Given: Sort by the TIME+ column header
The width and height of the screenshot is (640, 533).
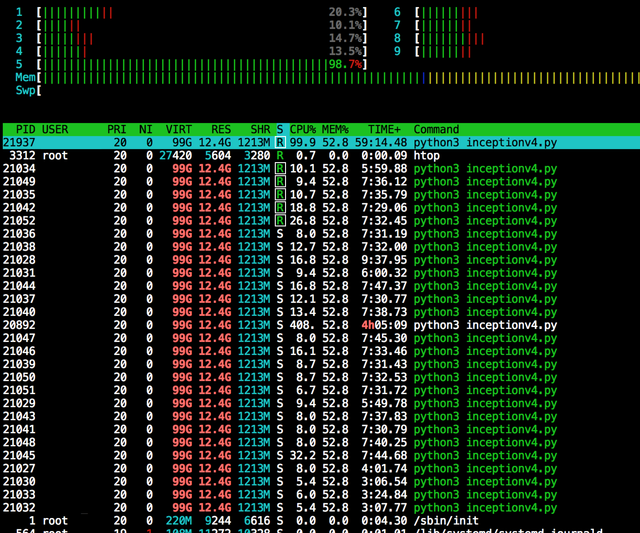Looking at the screenshot, I should pyautogui.click(x=384, y=129).
